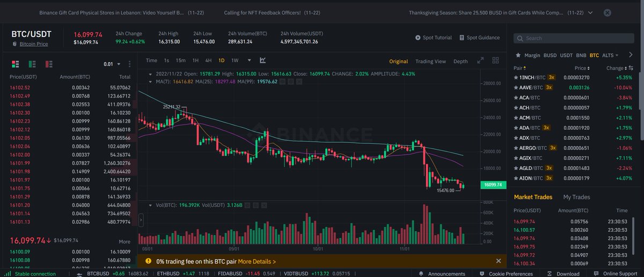Open Download in the bottom bar

click(563, 274)
